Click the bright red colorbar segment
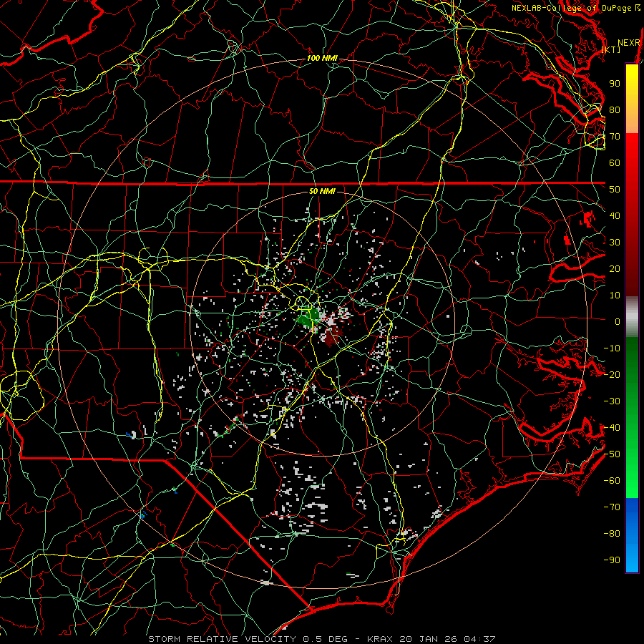Viewport: 644px width, 644px height. pos(632,150)
